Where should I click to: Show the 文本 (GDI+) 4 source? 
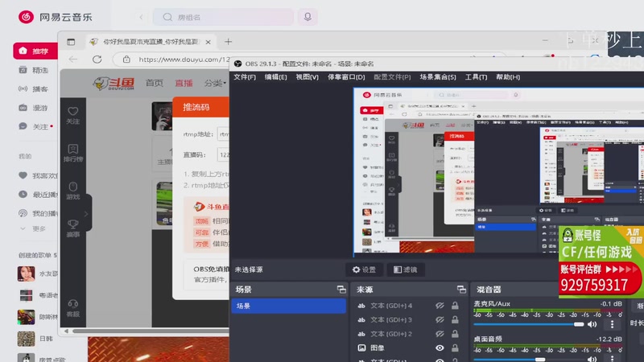point(440,306)
